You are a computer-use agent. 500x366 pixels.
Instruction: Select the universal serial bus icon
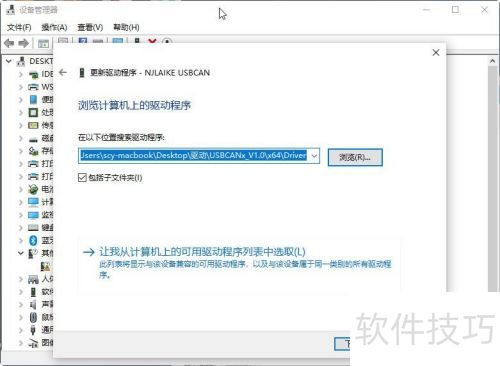click(33, 330)
